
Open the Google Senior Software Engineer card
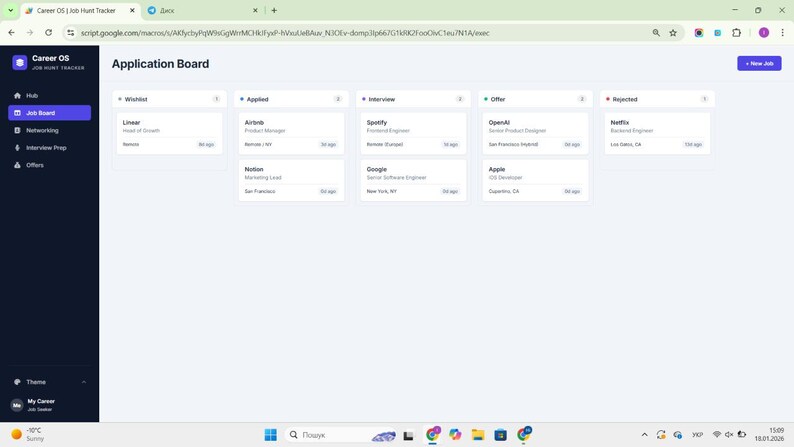413,180
